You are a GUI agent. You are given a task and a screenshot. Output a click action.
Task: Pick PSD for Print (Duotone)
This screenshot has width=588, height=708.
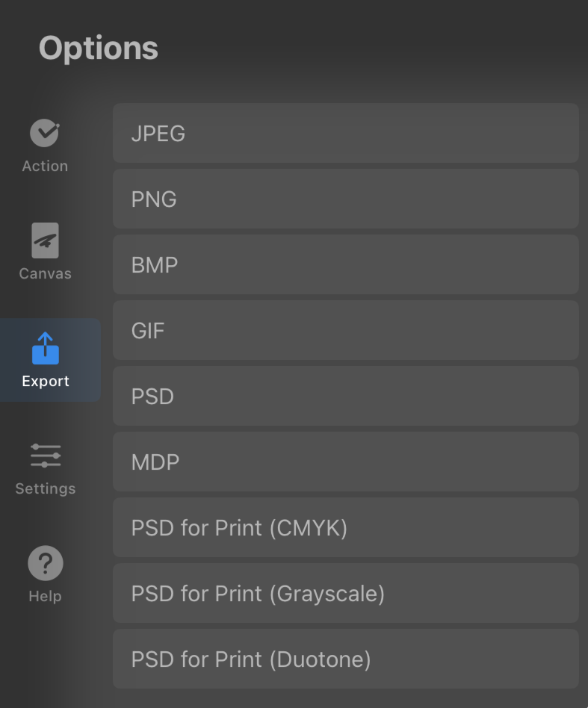point(346,659)
